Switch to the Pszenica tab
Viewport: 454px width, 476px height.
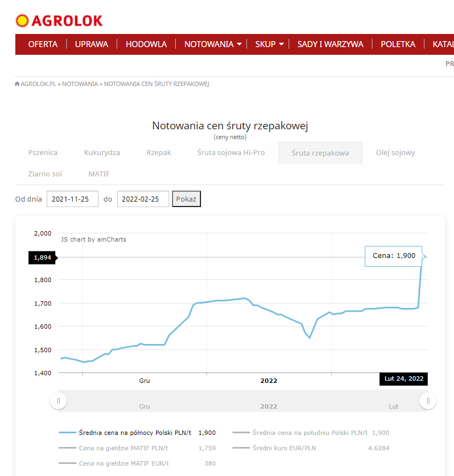43,153
